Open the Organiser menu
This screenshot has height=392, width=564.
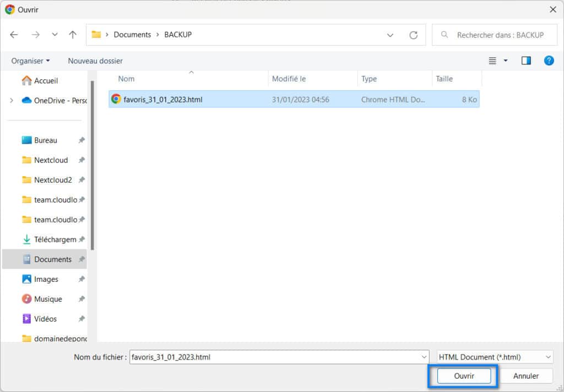coord(30,61)
